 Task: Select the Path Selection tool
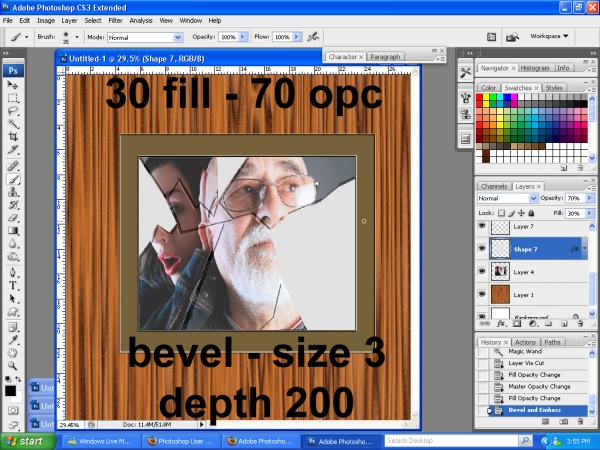(13, 298)
